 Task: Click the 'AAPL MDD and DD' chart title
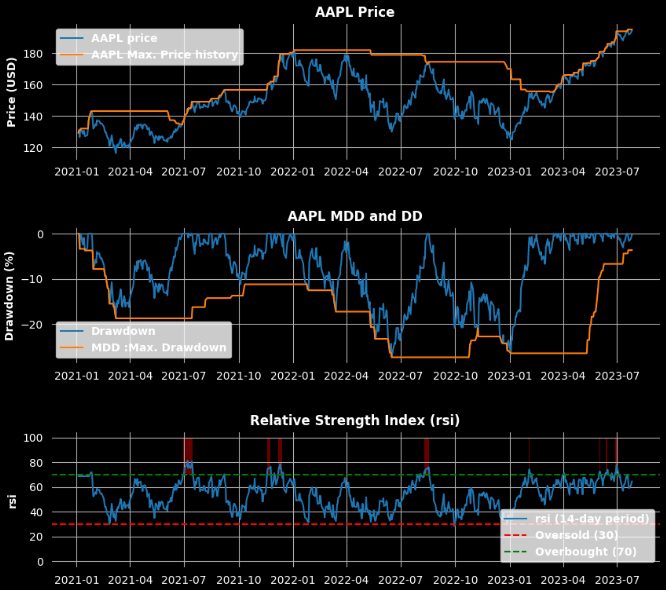point(355,216)
